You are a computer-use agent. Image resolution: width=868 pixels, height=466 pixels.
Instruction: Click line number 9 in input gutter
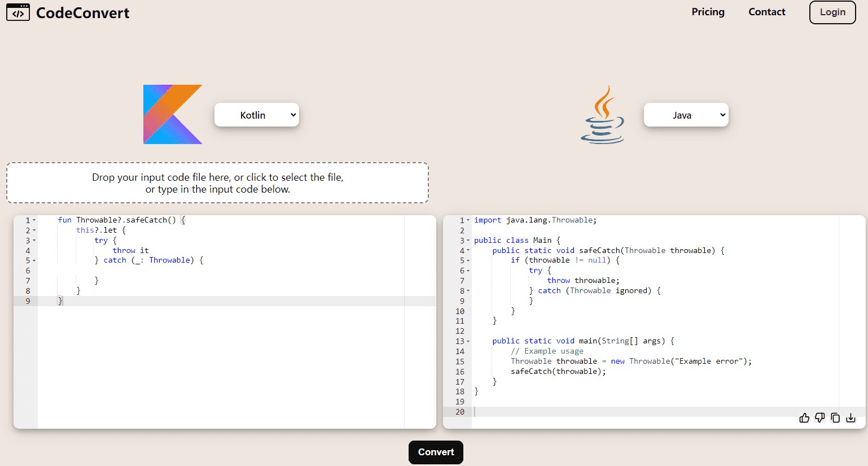tap(28, 301)
